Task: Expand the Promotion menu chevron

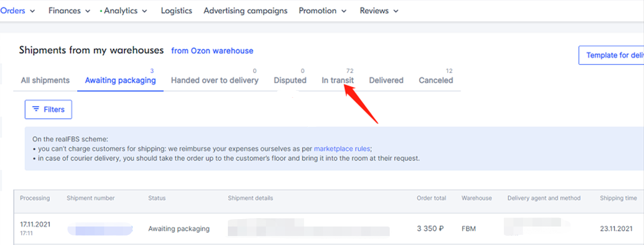Action: point(344,11)
